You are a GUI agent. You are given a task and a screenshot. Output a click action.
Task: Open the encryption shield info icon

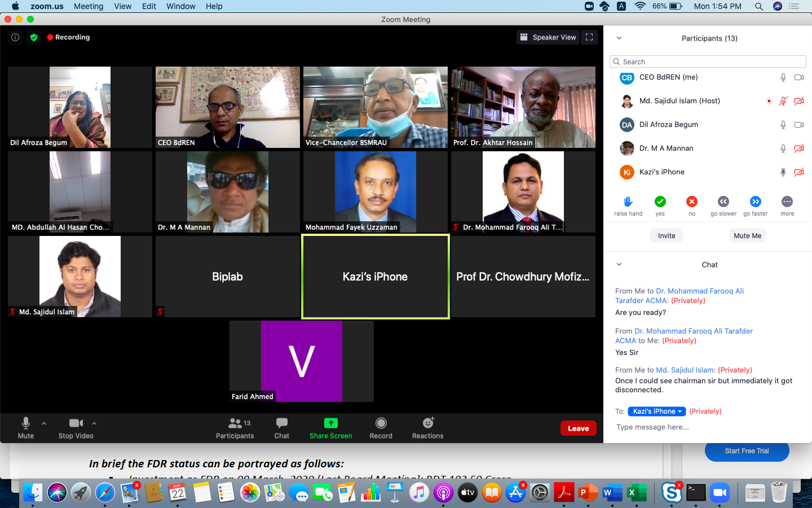(x=34, y=37)
